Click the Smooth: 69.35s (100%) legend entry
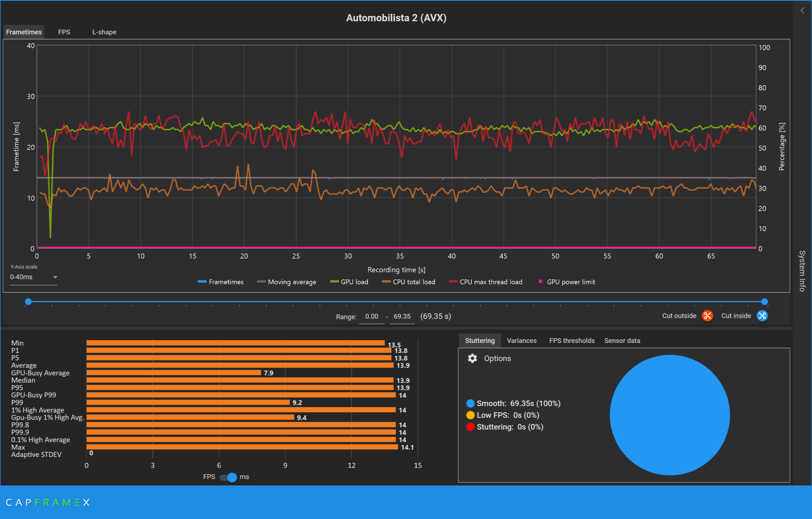The width and height of the screenshot is (812, 519). coord(513,404)
